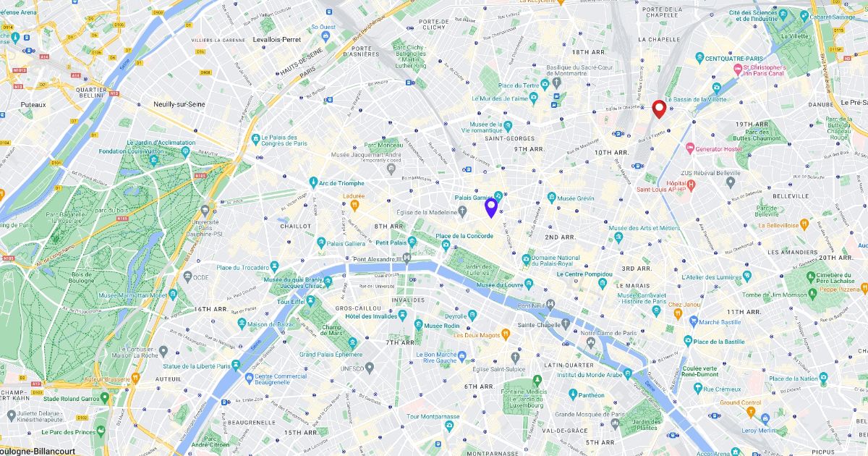Select the Les Deux Magots restaurant icon

506,334
